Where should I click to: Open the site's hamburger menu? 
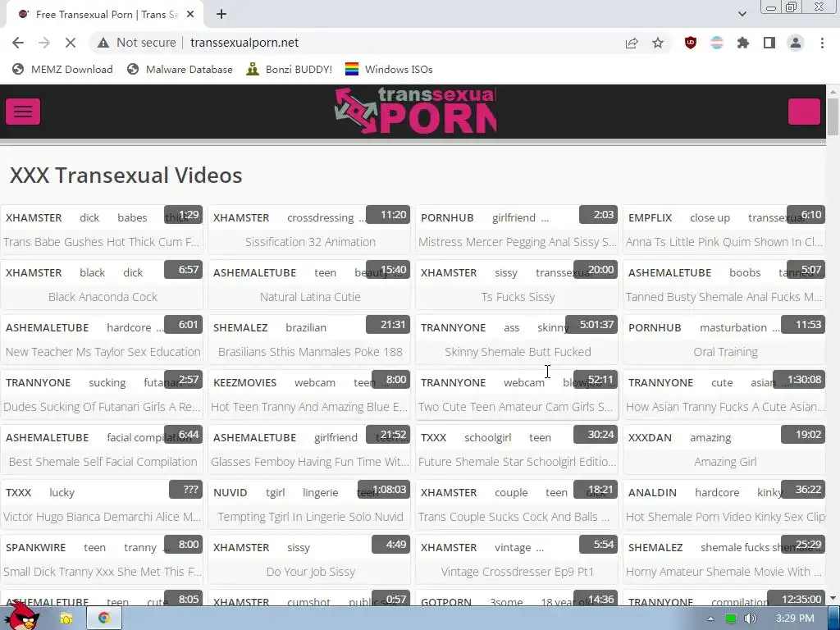(x=22, y=112)
